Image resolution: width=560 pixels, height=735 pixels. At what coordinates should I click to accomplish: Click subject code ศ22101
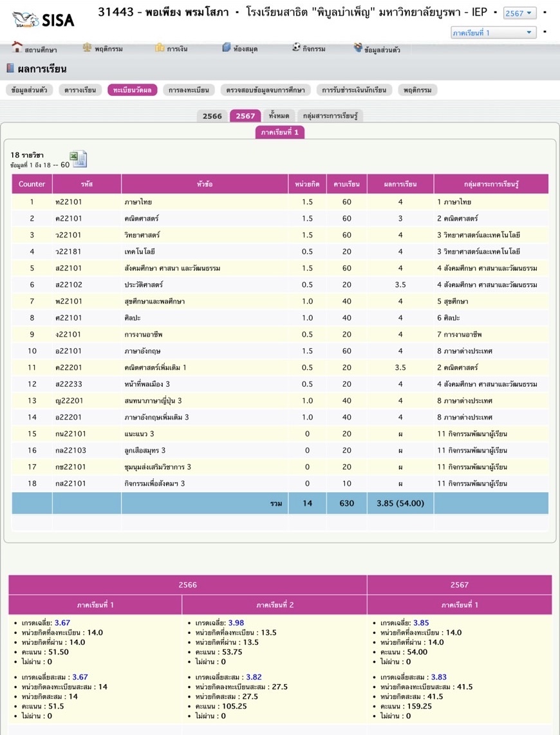[x=68, y=318]
